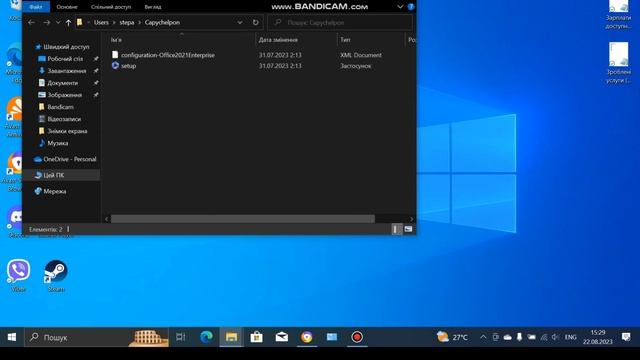Open the Спільний доступ tab
The width and height of the screenshot is (640, 360).
pos(111,7)
